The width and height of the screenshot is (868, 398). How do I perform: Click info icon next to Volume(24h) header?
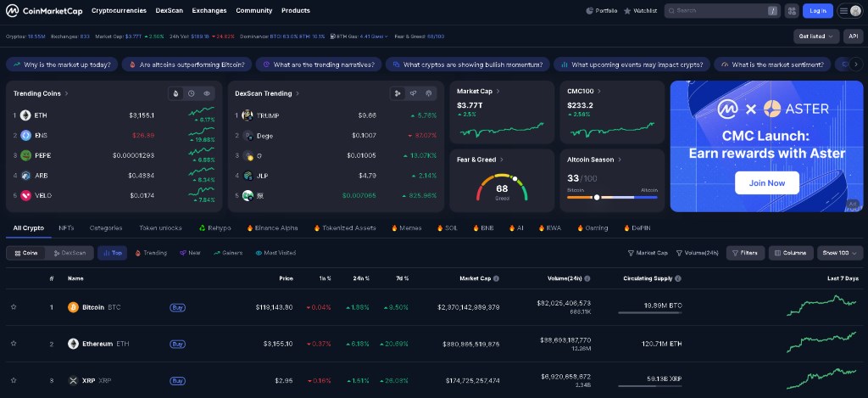587,279
